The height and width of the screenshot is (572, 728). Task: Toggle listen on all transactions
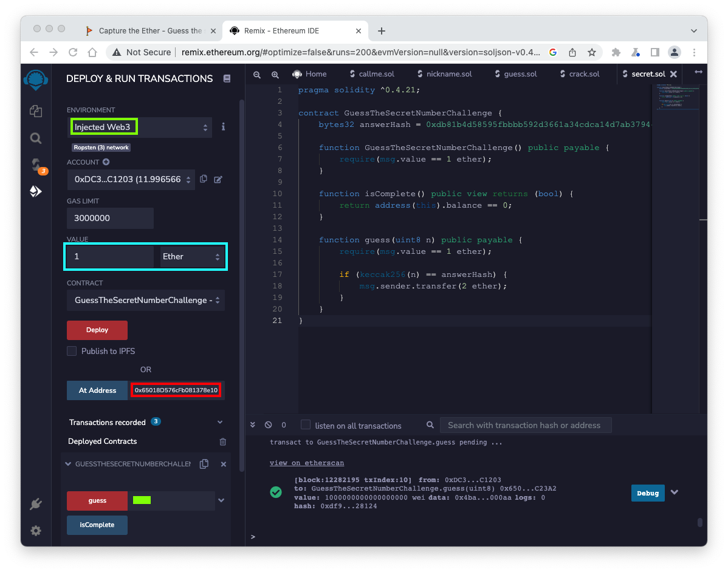[306, 425]
